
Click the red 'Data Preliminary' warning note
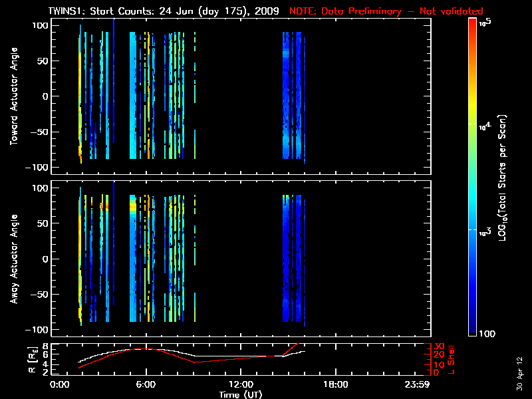[386, 11]
